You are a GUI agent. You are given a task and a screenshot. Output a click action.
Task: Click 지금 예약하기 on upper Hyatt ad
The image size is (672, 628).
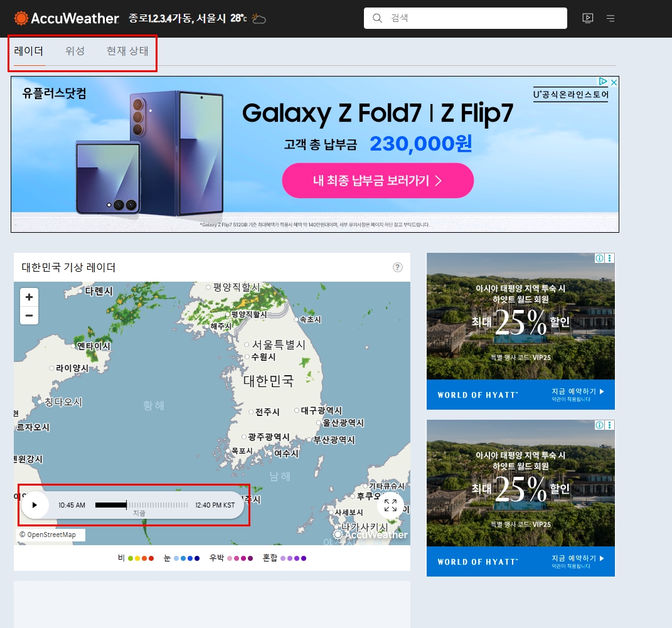click(x=577, y=391)
